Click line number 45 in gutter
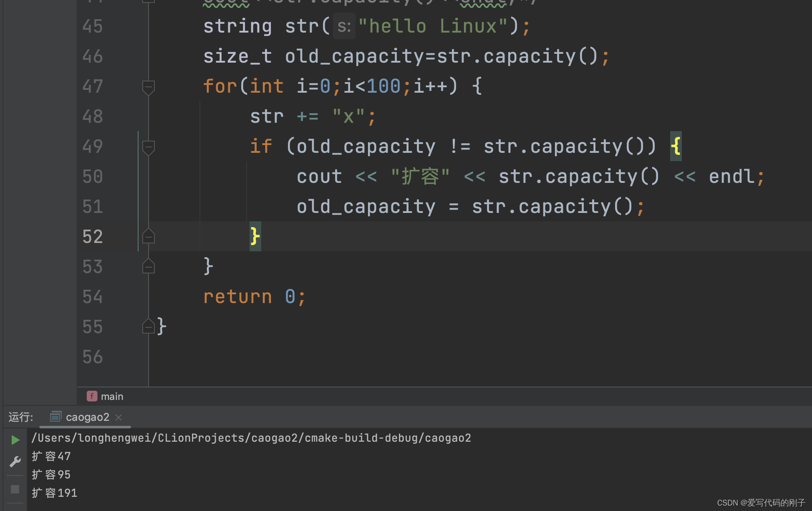This screenshot has height=511, width=812. pos(93,26)
